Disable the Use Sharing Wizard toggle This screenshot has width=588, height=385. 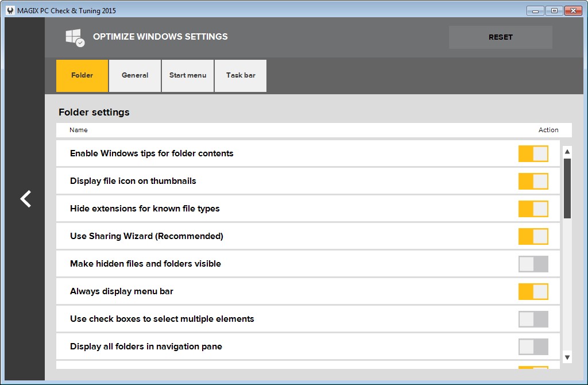point(533,236)
